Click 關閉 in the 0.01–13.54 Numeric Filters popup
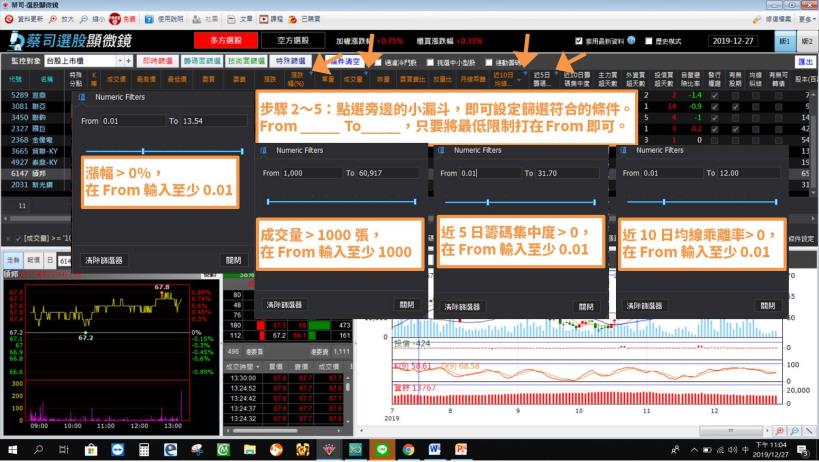The image size is (819, 462). 233,260
